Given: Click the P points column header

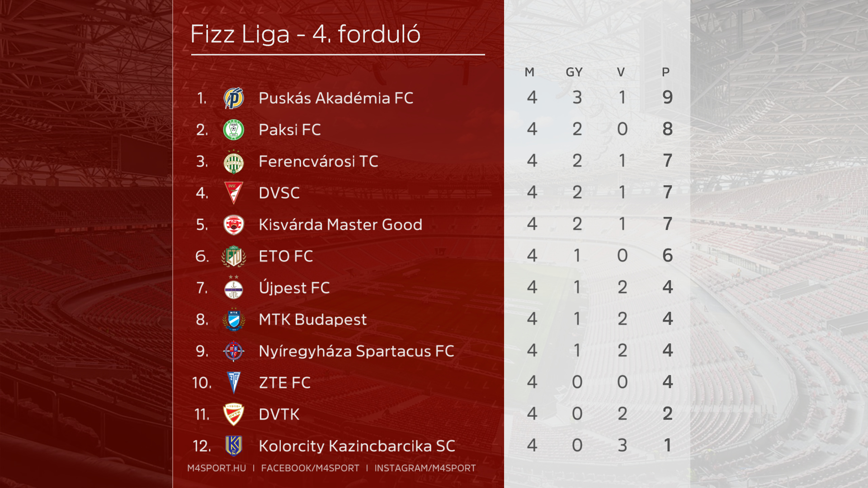Looking at the screenshot, I should pos(665,72).
